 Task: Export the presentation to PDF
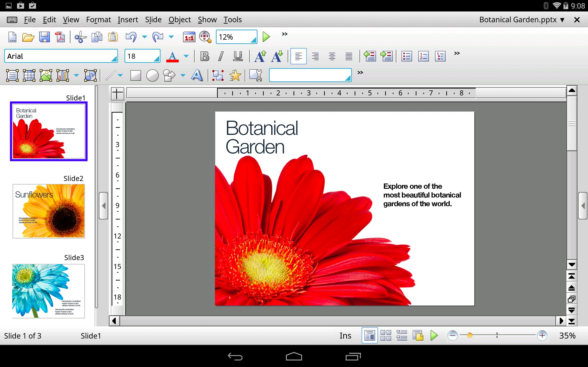coord(60,37)
